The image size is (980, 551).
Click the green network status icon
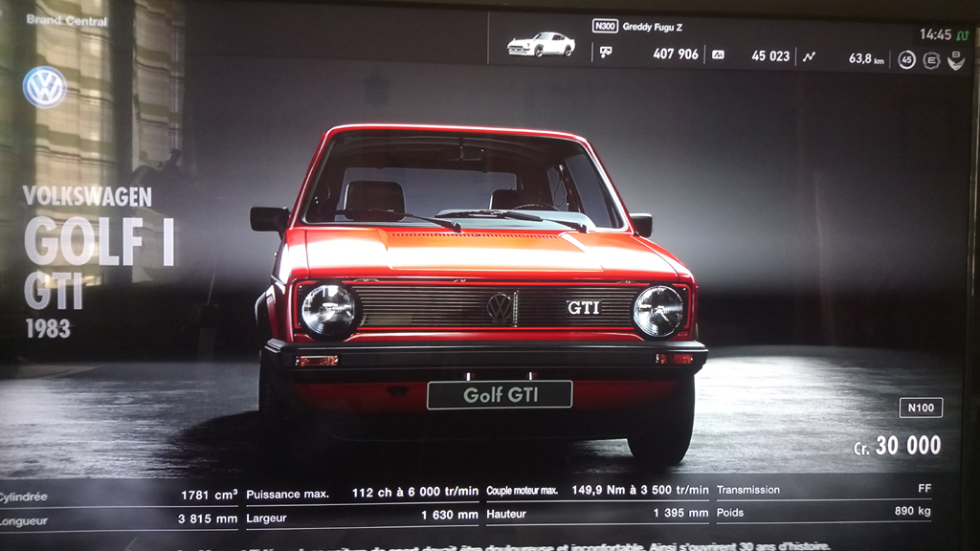click(963, 35)
